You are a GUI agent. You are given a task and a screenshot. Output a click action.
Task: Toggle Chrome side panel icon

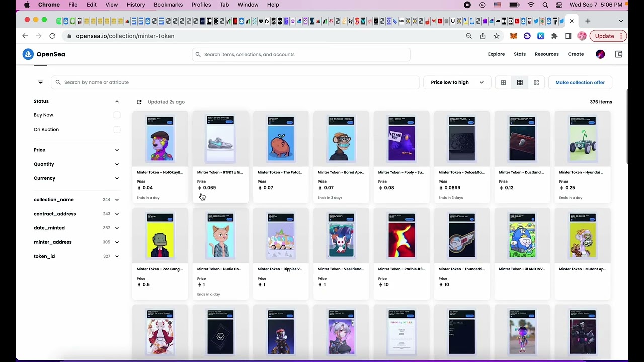[x=568, y=36]
